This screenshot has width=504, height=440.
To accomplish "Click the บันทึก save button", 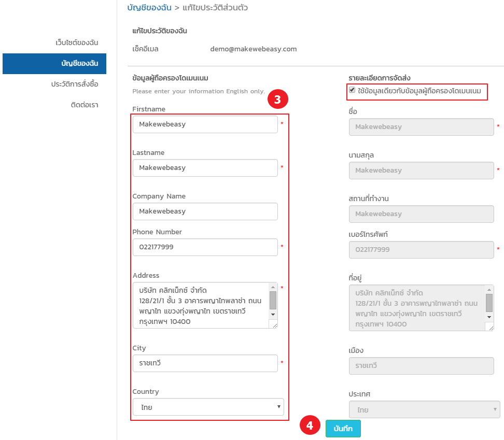I will pyautogui.click(x=343, y=429).
